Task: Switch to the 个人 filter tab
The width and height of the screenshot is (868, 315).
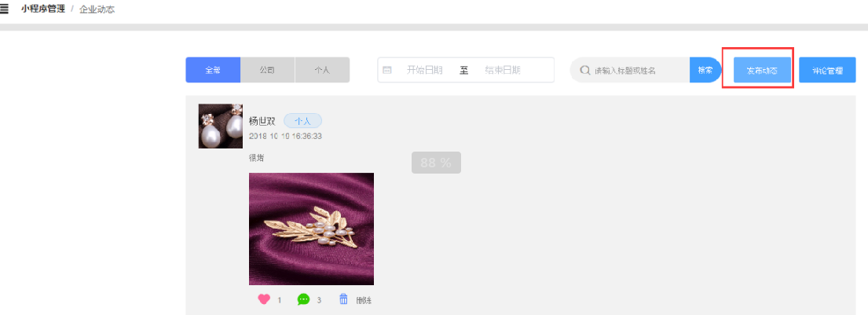Action: [322, 71]
